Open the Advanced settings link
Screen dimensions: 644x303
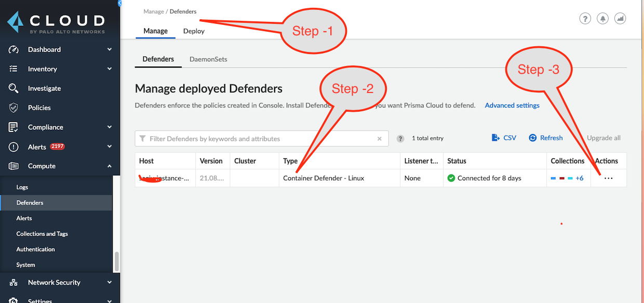click(512, 105)
